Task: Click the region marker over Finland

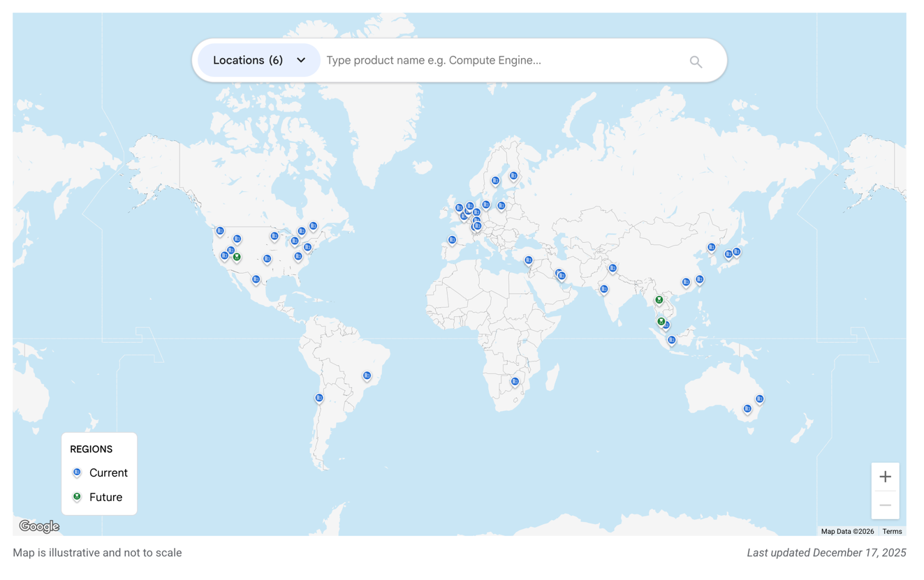Action: point(513,176)
